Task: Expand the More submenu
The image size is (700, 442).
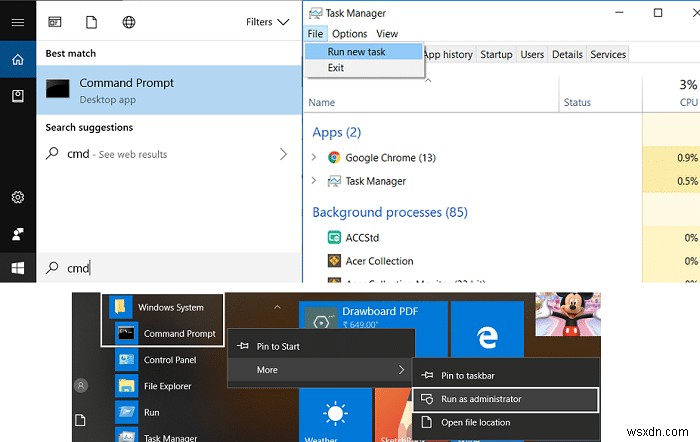Action: click(x=321, y=370)
